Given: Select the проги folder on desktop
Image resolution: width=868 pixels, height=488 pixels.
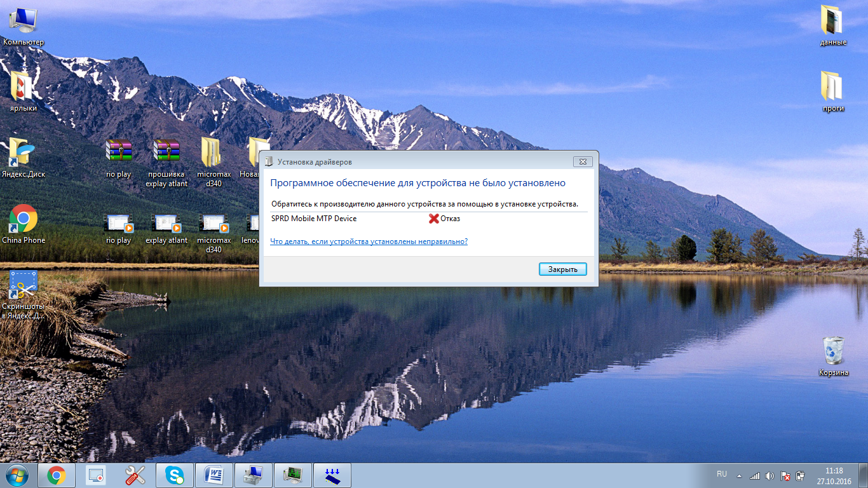Looking at the screenshot, I should 833,92.
